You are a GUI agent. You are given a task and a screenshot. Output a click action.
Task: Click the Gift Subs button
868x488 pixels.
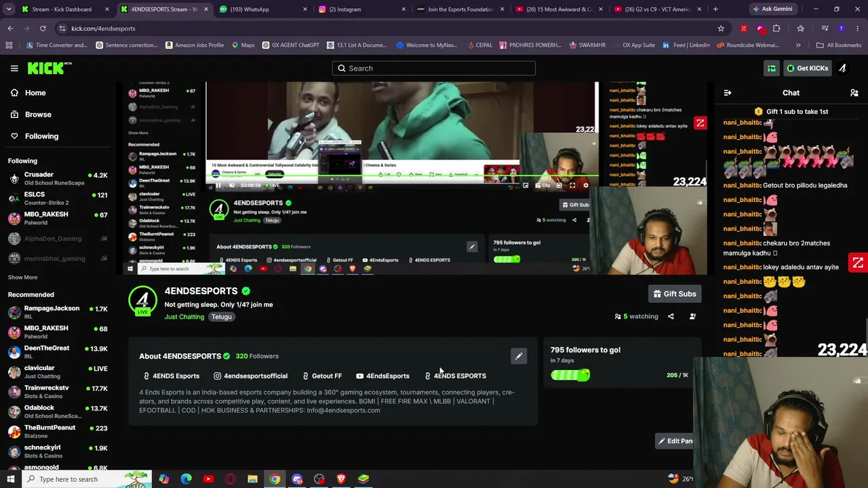(x=675, y=294)
